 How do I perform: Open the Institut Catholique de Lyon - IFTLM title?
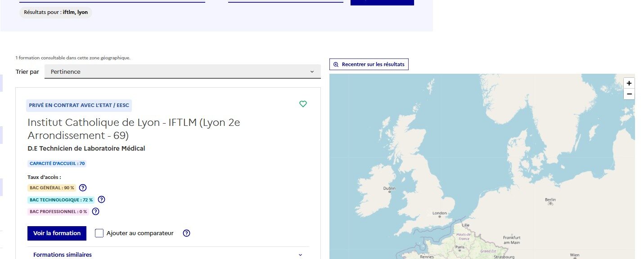click(134, 129)
